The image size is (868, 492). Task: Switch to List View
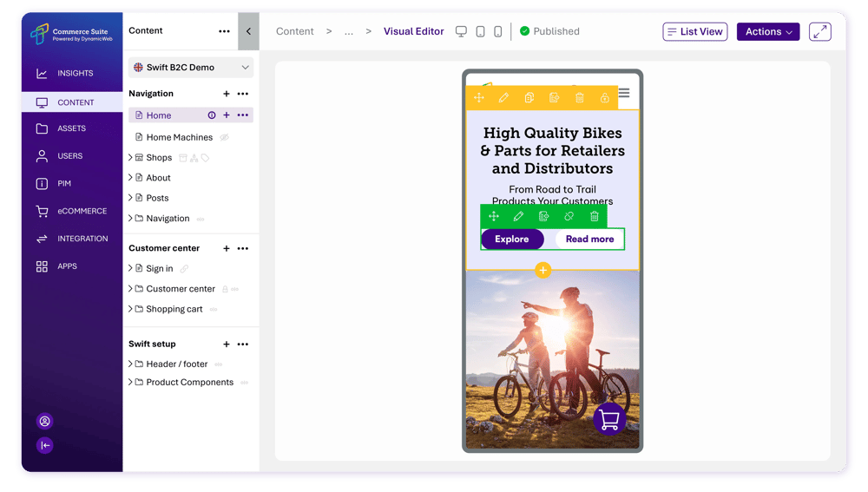click(x=695, y=31)
